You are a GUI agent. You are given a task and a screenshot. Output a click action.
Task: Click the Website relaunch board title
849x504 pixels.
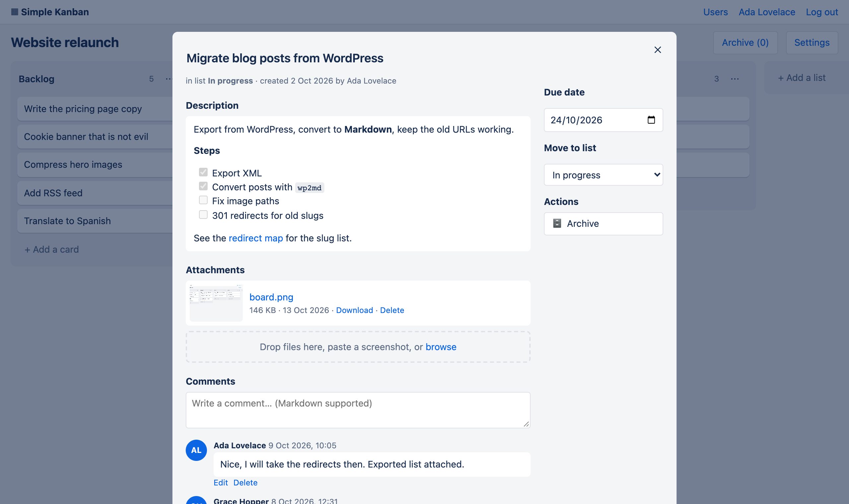tap(65, 42)
